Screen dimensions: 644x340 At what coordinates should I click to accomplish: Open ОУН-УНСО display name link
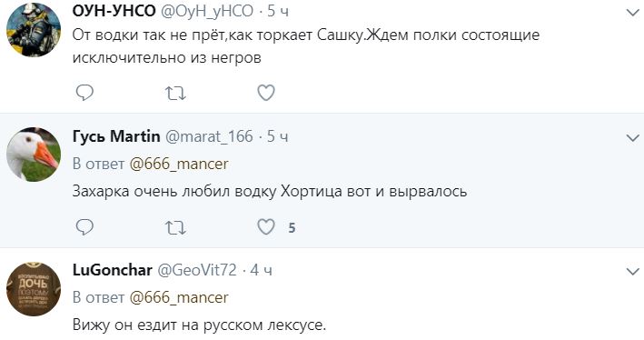tap(114, 11)
